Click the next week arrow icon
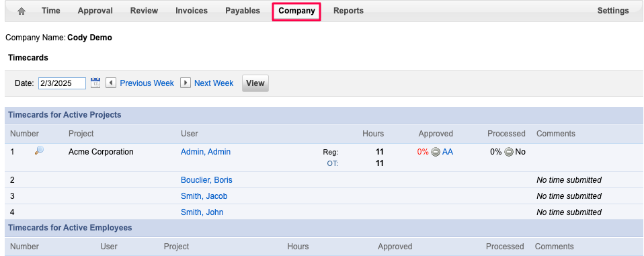 [186, 83]
